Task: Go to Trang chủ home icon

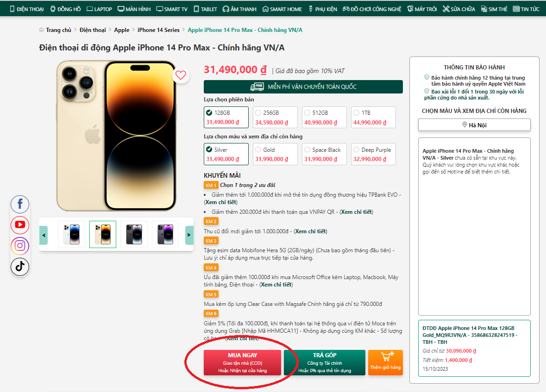Action: [x=41, y=30]
